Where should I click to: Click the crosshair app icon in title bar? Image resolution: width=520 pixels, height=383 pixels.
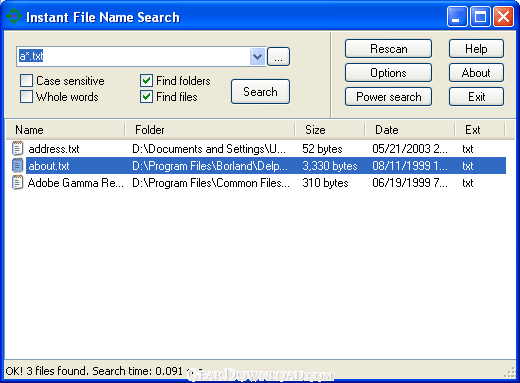click(x=14, y=16)
